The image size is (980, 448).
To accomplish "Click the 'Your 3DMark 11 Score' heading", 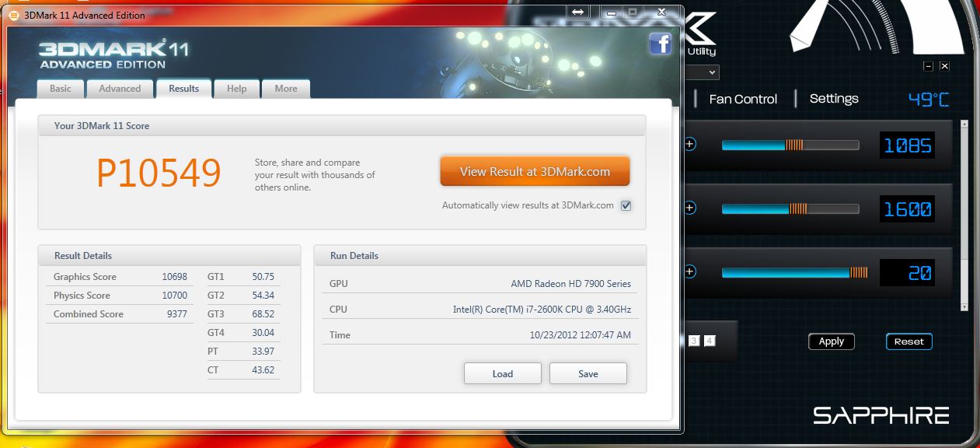I will (102, 126).
